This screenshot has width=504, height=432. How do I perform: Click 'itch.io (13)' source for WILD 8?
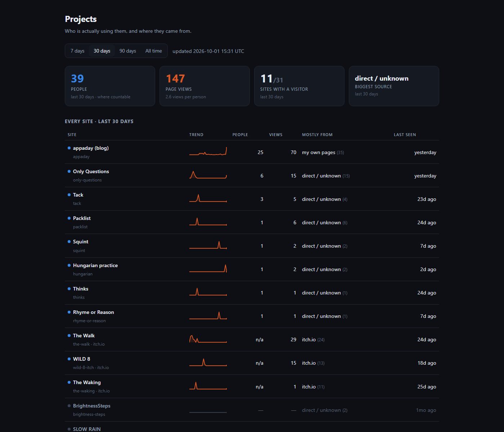click(313, 363)
